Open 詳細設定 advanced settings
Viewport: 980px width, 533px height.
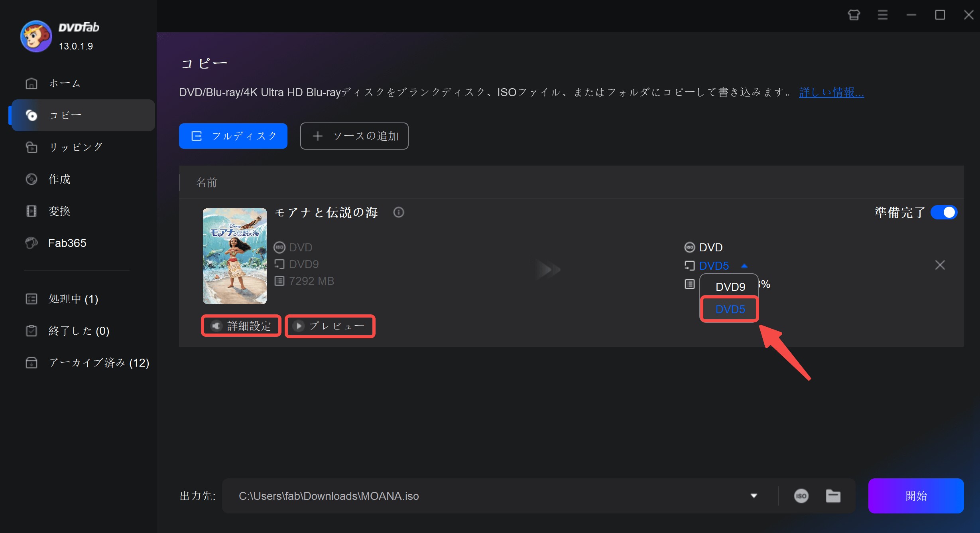click(241, 326)
